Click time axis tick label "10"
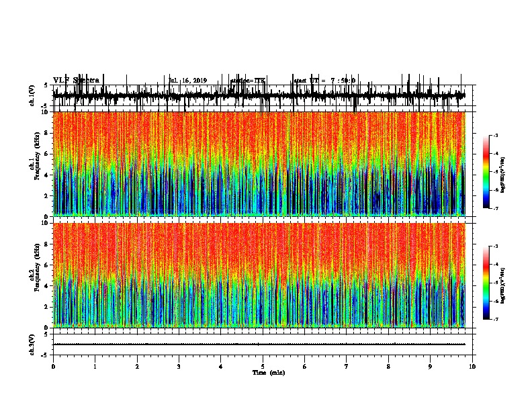This screenshot has height=411, width=532. pyautogui.click(x=472, y=366)
